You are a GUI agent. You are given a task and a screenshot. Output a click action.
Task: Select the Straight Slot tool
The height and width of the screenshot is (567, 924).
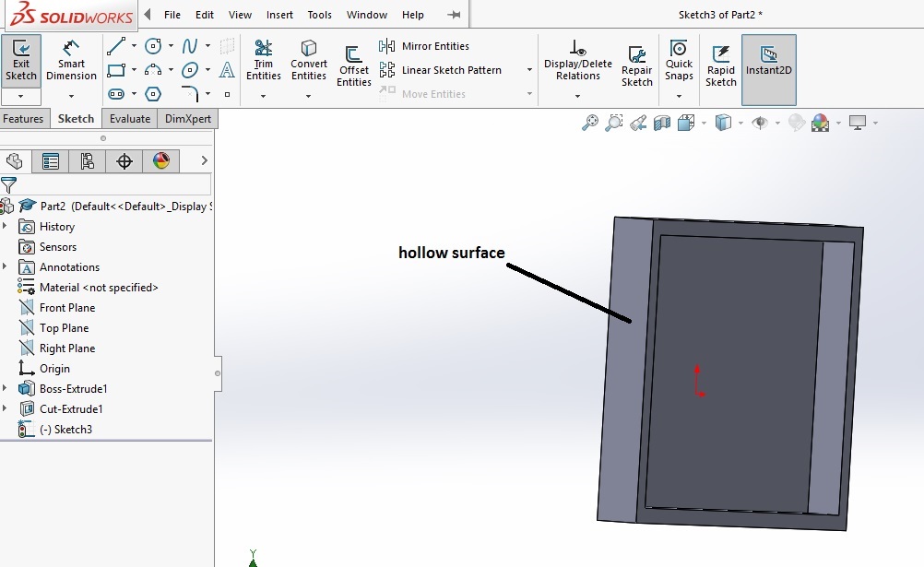116,94
